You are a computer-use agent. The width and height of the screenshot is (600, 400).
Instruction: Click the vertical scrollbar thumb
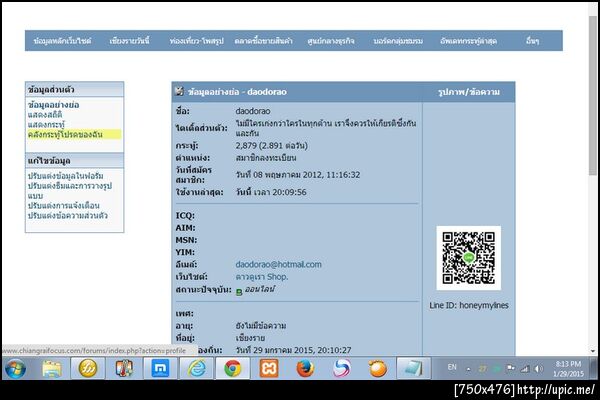point(593,96)
